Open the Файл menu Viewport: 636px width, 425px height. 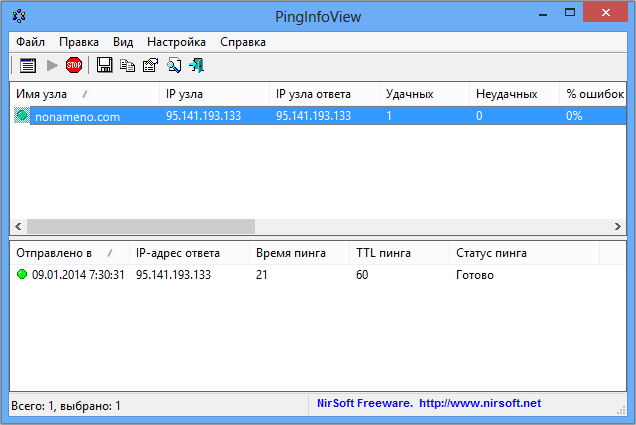[30, 42]
